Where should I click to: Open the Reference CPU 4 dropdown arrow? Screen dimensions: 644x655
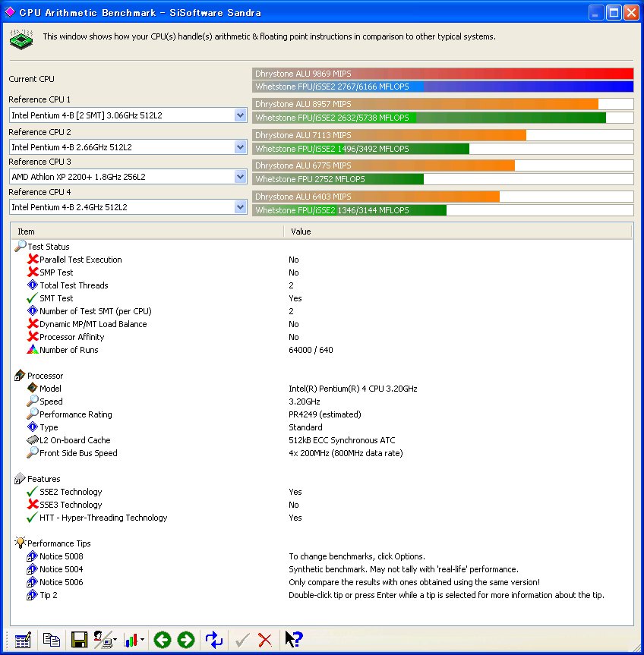click(240, 206)
